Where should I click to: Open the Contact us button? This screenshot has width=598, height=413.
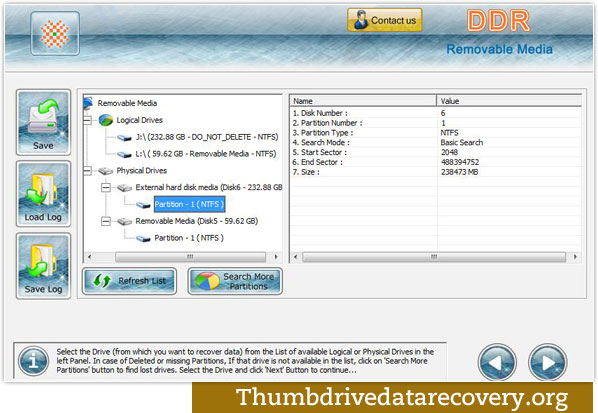coord(384,20)
